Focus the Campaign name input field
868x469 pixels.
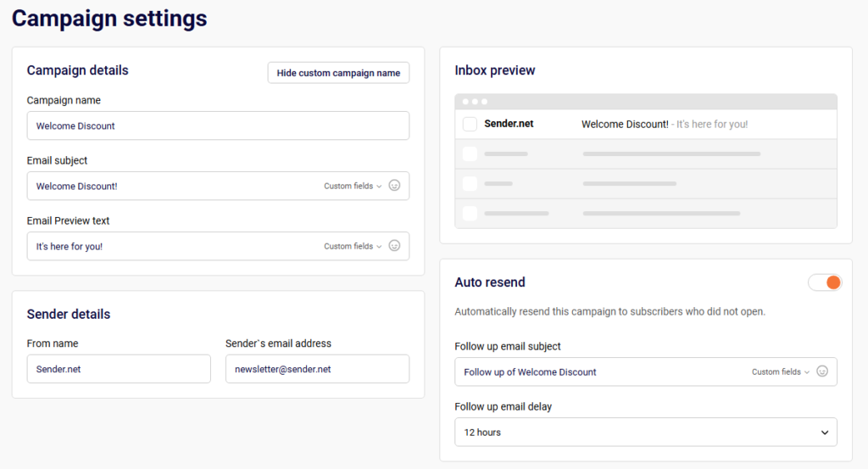pos(218,126)
